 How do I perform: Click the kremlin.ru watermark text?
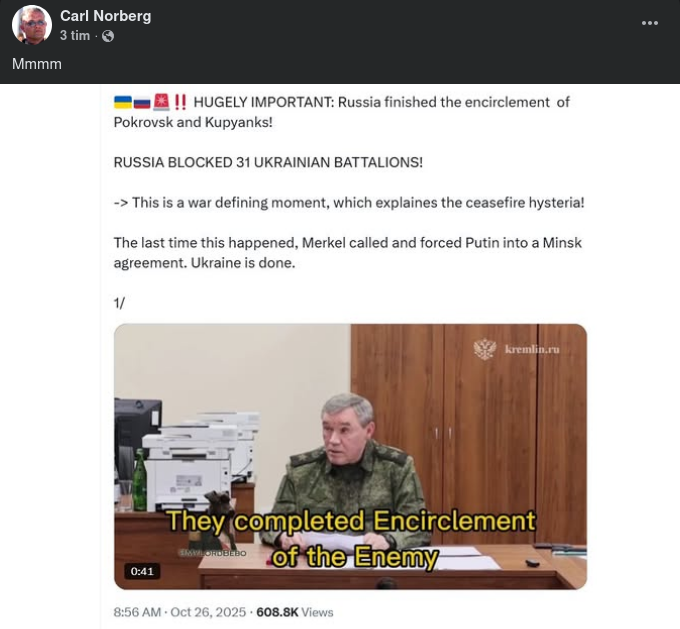pos(532,349)
